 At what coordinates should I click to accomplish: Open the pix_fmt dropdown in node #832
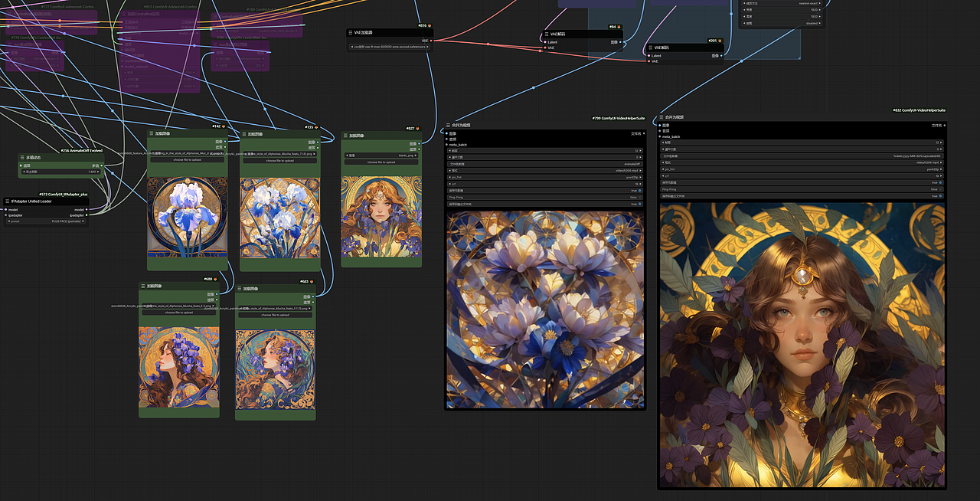(802, 169)
